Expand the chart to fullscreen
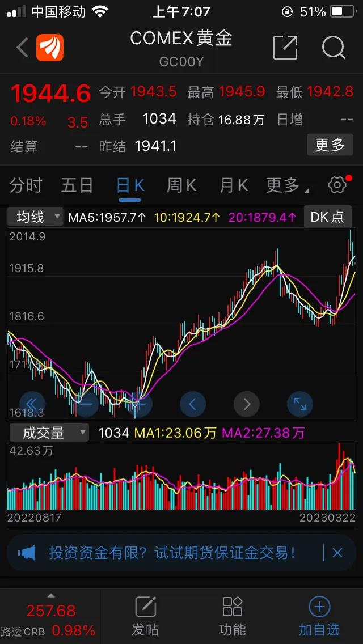363x644 pixels. 299,404
